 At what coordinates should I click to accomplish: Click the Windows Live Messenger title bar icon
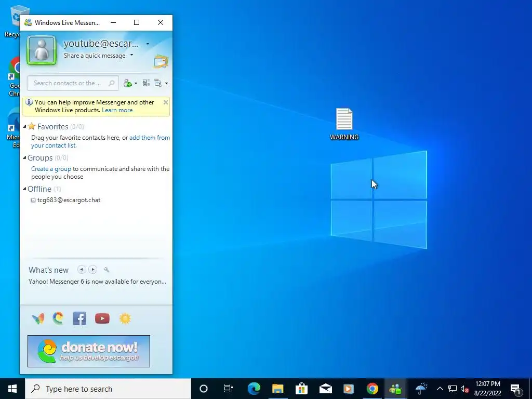point(28,23)
